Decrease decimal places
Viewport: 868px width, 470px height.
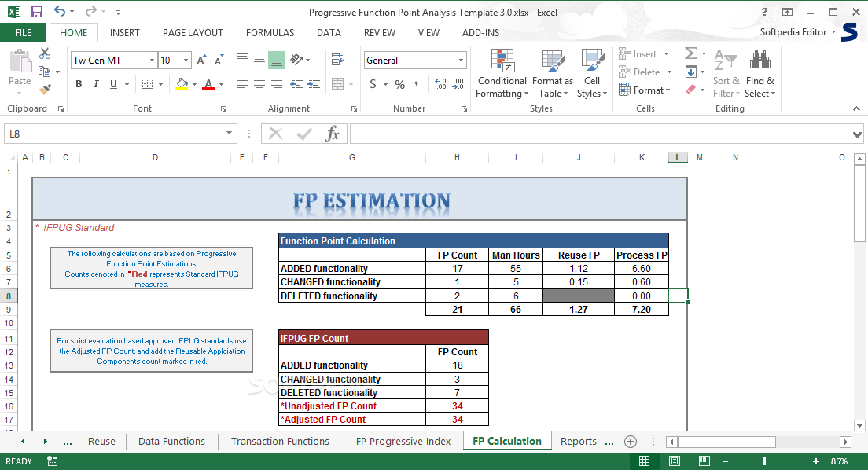pos(458,84)
